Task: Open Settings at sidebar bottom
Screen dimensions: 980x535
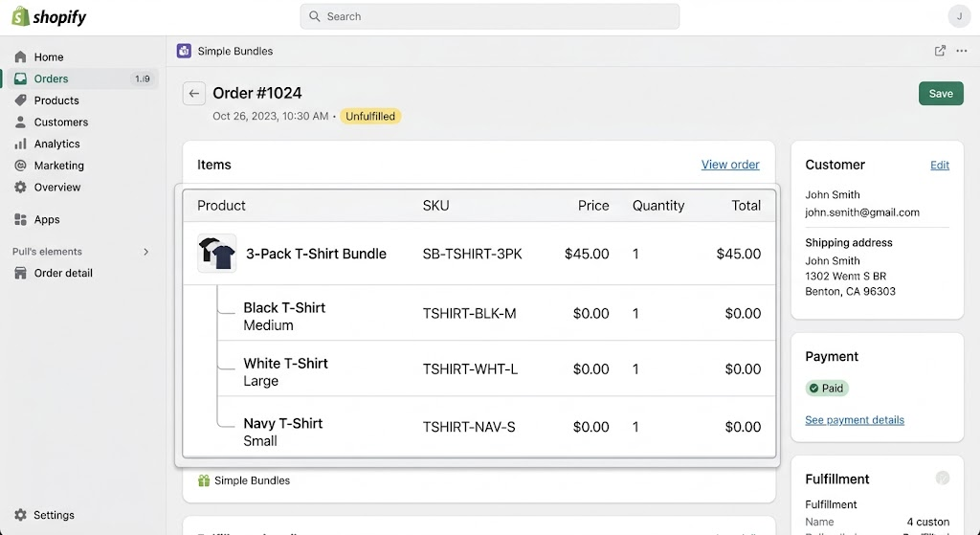Action: pyautogui.click(x=54, y=515)
